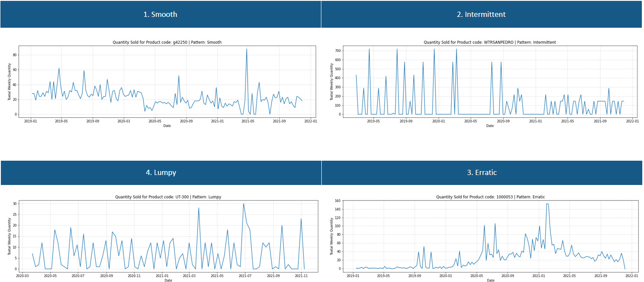This screenshot has height=282, width=644.
Task: Click the 2021-09 tick on Intermittent chart
Action: pyautogui.click(x=600, y=121)
